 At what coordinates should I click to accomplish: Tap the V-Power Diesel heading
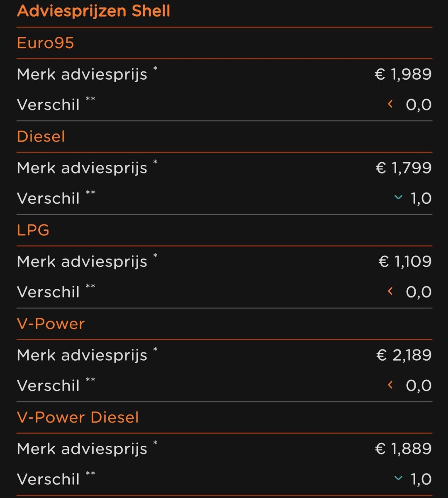point(78,417)
